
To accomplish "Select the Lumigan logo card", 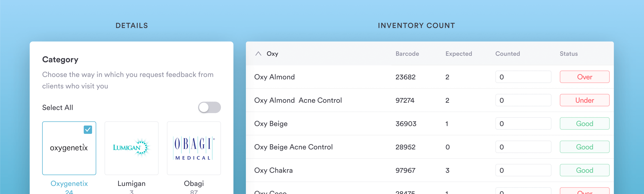I will coord(132,148).
